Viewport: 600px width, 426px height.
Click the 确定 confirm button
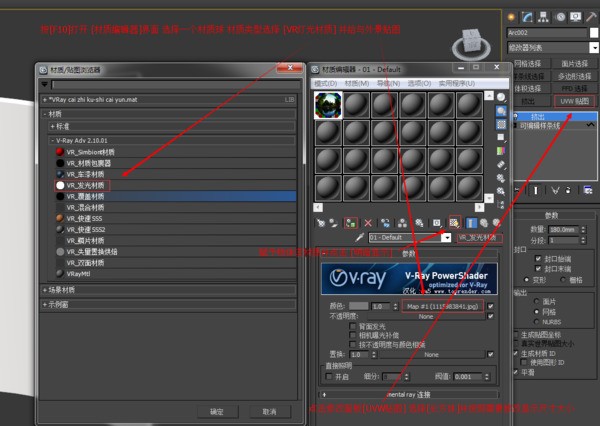217,411
